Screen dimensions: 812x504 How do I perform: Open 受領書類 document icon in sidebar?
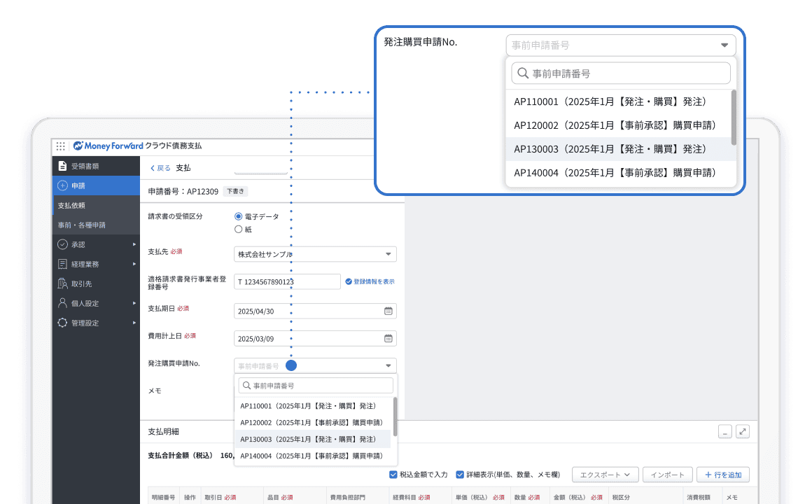(63, 166)
